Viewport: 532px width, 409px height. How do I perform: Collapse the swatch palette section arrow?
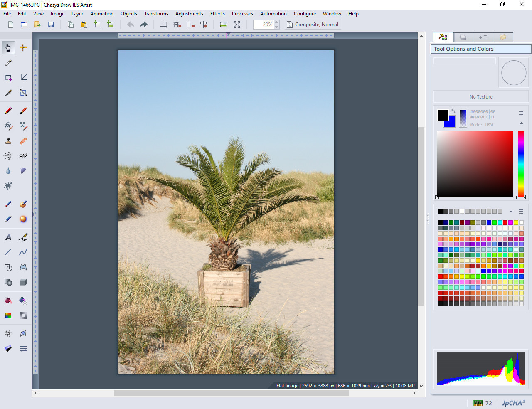point(511,212)
